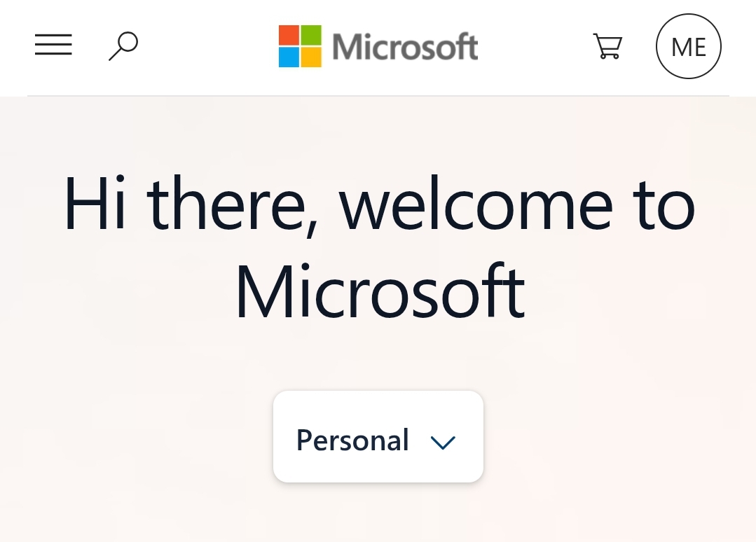Click the large Microsoft word in heading
This screenshot has width=756, height=542.
coord(380,291)
